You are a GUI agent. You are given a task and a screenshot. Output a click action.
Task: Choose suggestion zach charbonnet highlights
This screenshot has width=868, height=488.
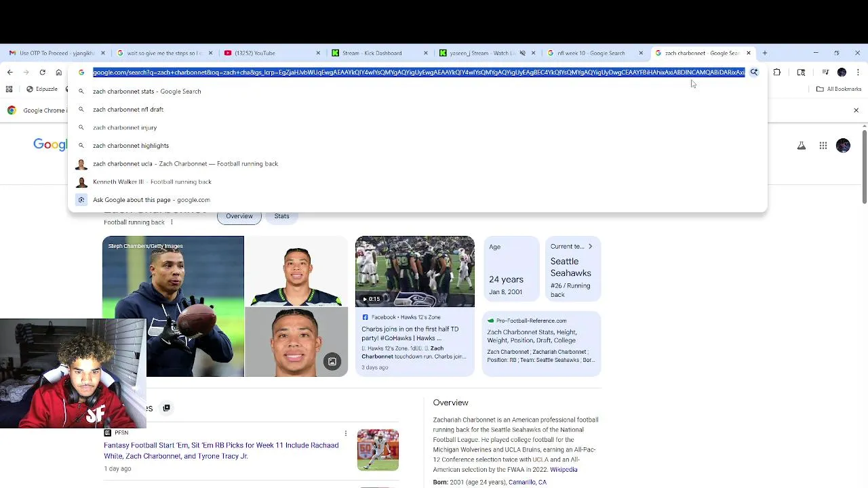(418, 145)
